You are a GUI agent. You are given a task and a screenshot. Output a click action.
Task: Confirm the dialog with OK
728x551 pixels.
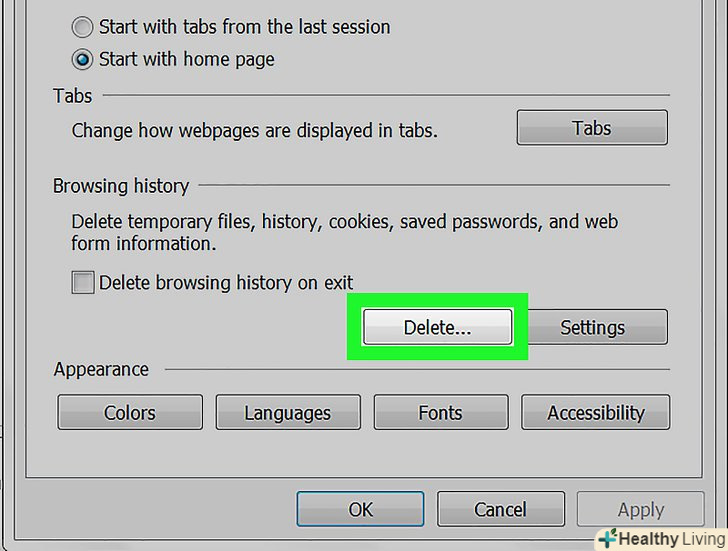(360, 509)
